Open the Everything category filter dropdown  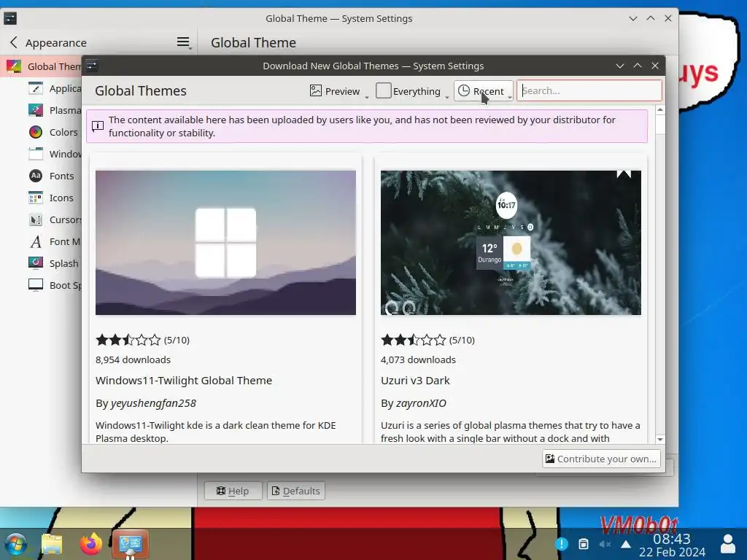(411, 91)
